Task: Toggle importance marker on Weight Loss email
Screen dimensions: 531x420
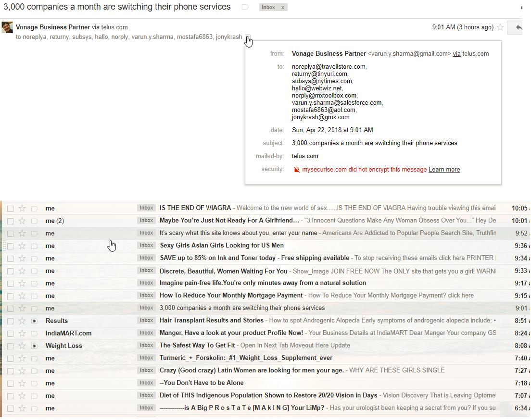Action: pos(34,346)
